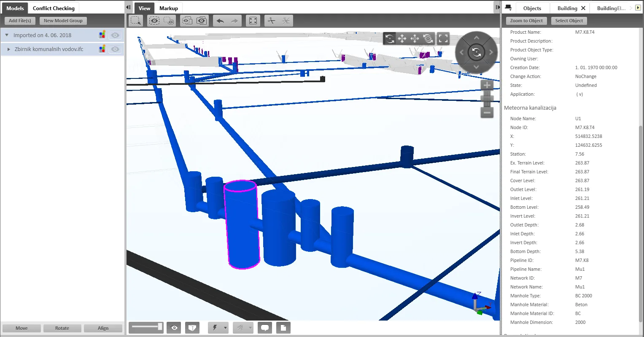644x337 pixels.
Task: Click the zoom extents toolbar icon
Action: (x=253, y=21)
